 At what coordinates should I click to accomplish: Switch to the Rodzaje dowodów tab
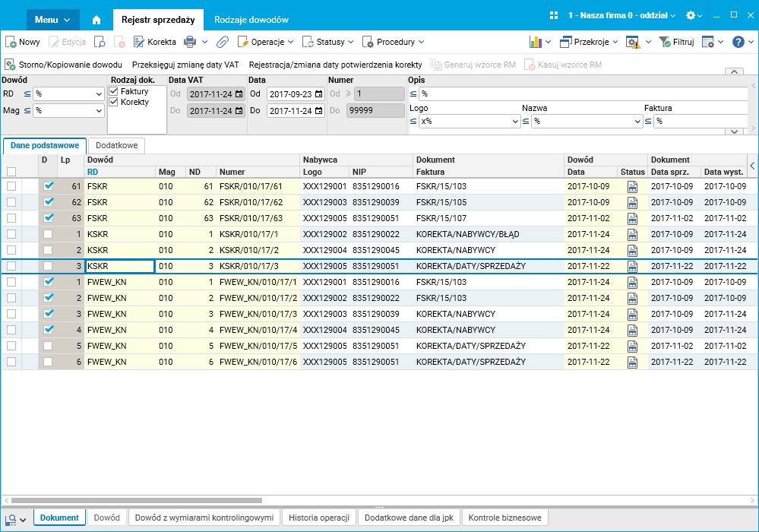point(251,20)
